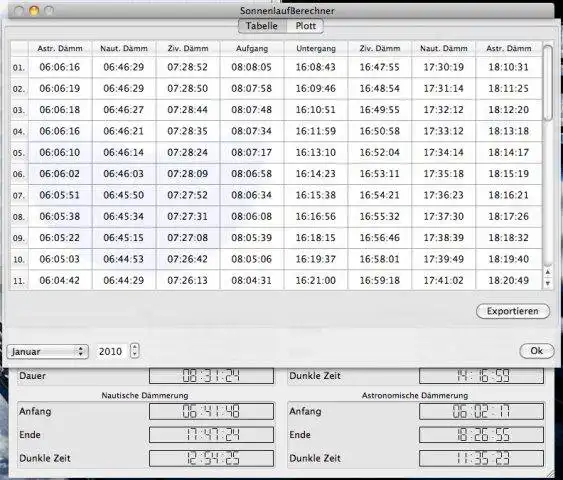
Task: Select cell 06:05:51 in row 07
Action: 60,195
